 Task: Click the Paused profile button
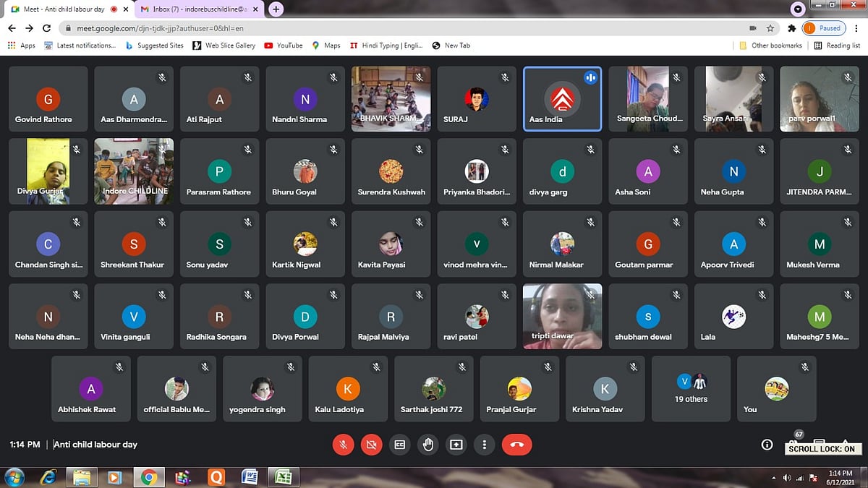click(823, 28)
